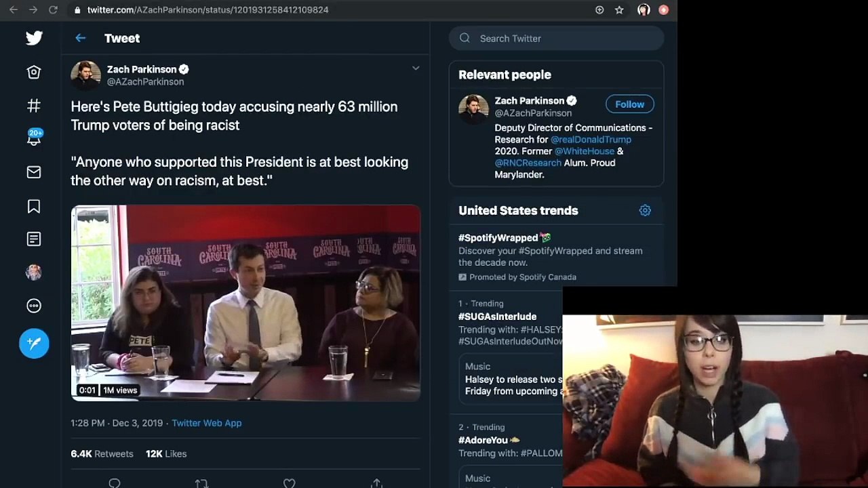Open the Zach Parkinson name on the tweet

click(141, 69)
